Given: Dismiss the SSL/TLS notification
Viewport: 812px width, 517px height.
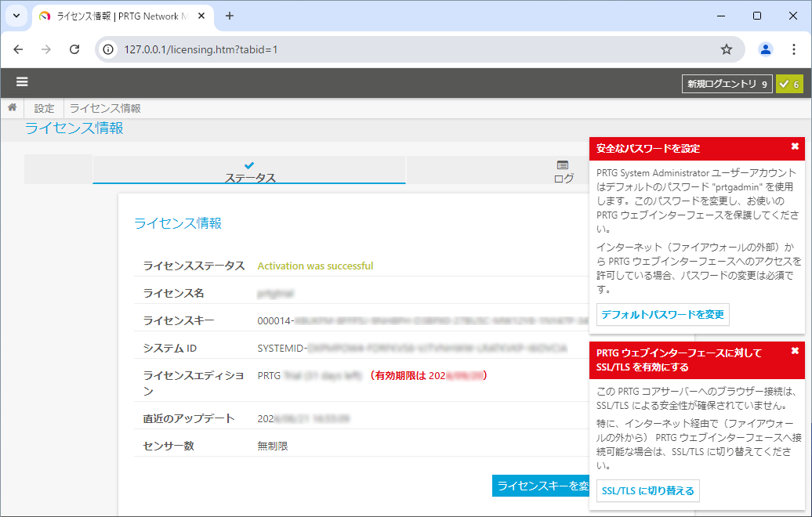Looking at the screenshot, I should [795, 351].
